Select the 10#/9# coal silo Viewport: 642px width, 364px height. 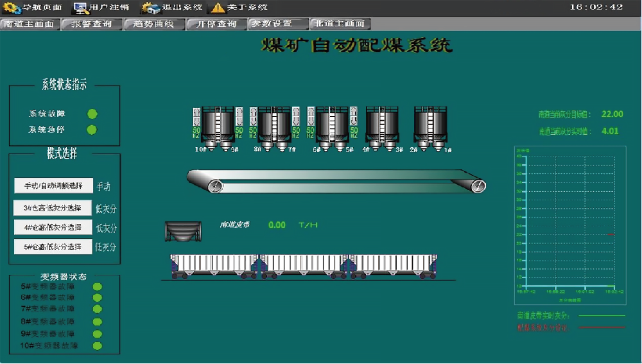218,126
